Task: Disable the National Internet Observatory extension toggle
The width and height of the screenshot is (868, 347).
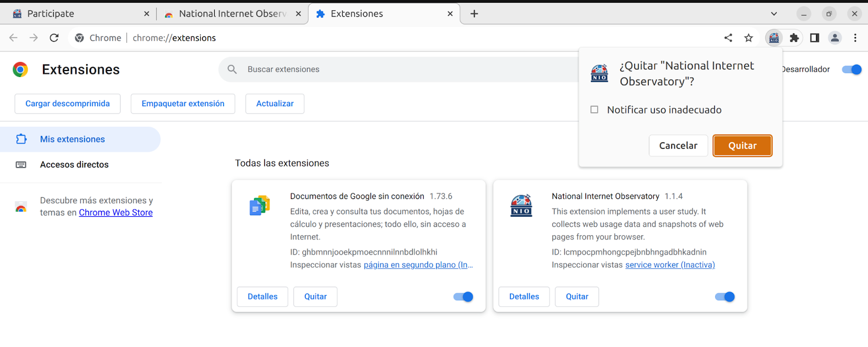Action: pyautogui.click(x=725, y=297)
